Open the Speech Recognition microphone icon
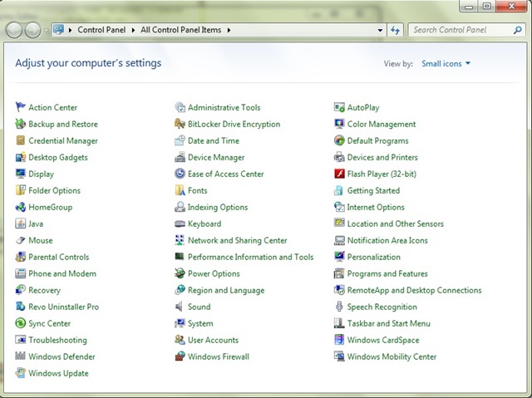Image resolution: width=532 pixels, height=398 pixels. 339,307
